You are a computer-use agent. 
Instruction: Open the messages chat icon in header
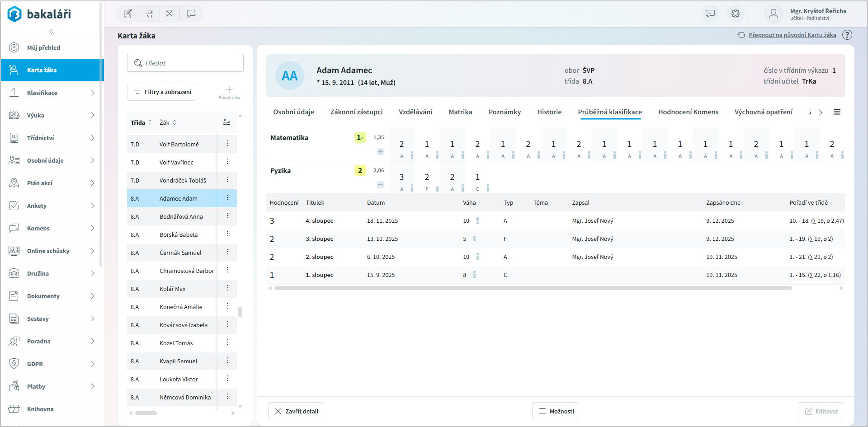(710, 14)
